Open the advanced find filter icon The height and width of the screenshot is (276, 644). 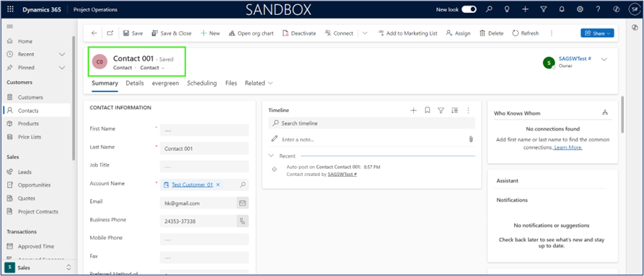click(x=543, y=9)
